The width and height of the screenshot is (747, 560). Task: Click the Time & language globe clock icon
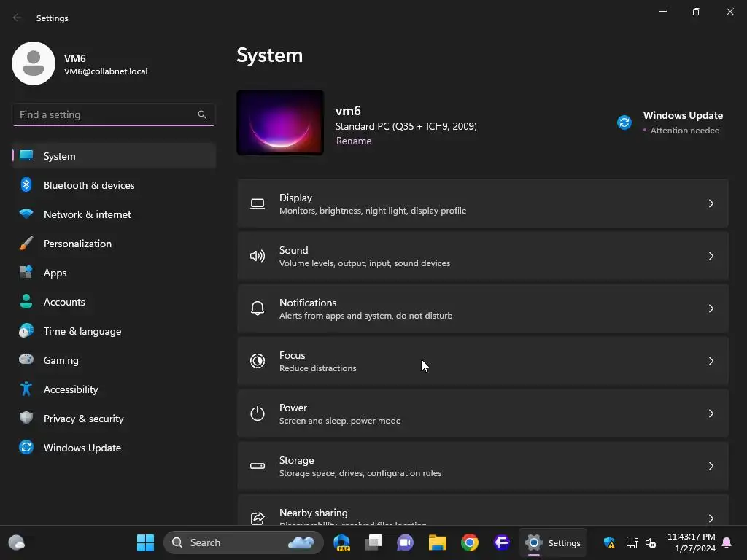(x=26, y=330)
